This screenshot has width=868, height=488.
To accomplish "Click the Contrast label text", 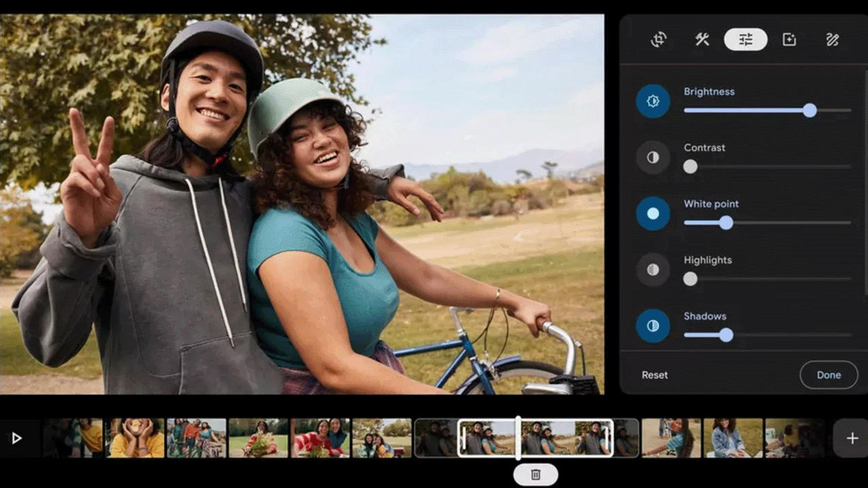I will (x=705, y=148).
